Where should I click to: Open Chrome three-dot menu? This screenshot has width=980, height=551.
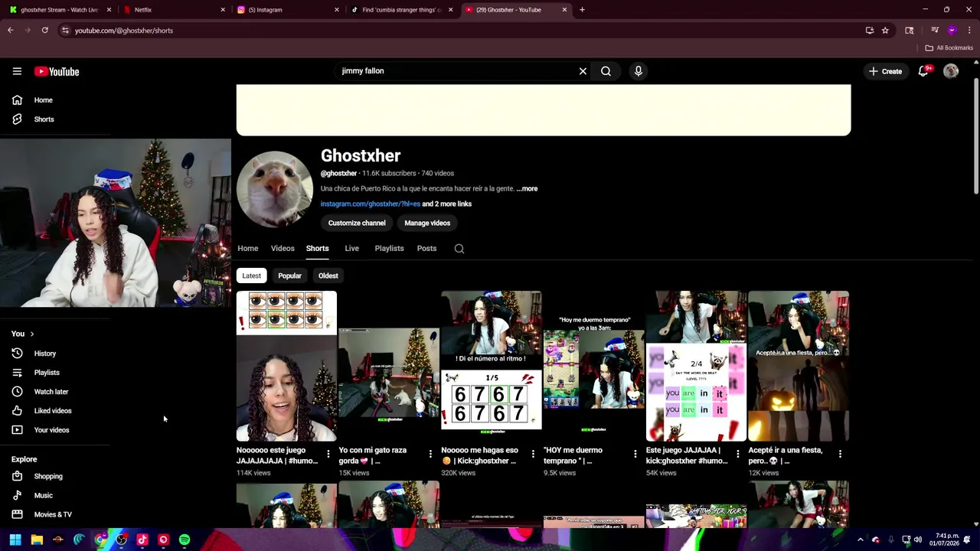(x=969, y=31)
